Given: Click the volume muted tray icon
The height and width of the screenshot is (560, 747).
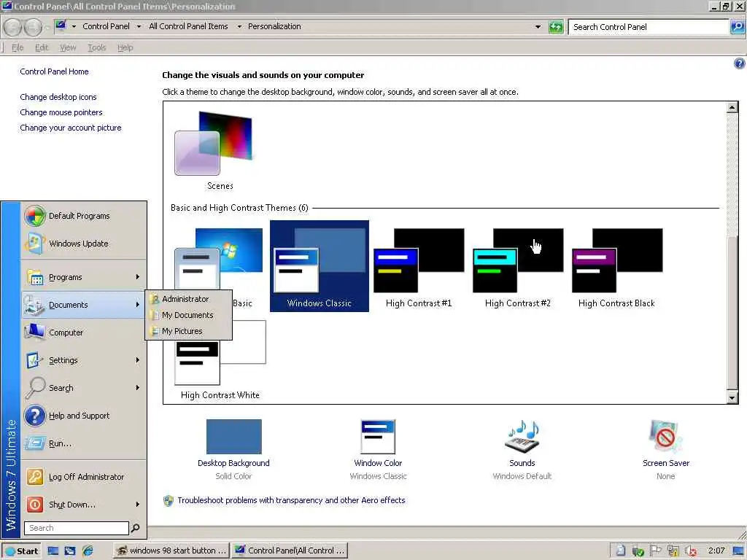Looking at the screenshot, I should (691, 551).
